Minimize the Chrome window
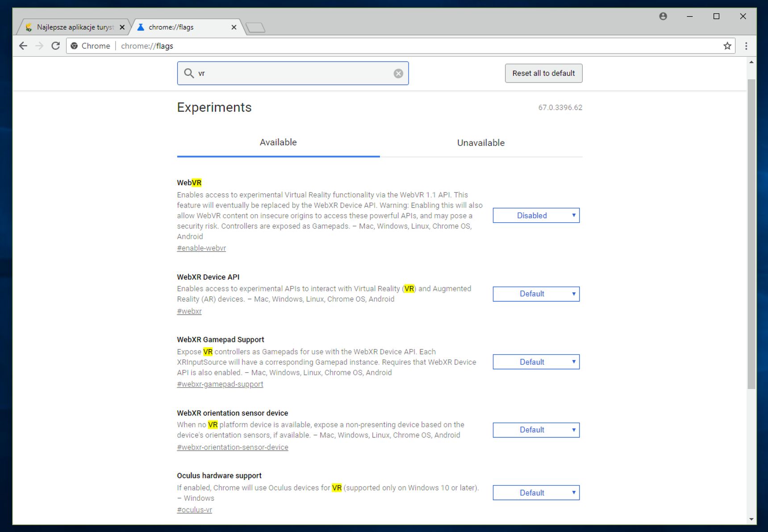 pos(690,17)
